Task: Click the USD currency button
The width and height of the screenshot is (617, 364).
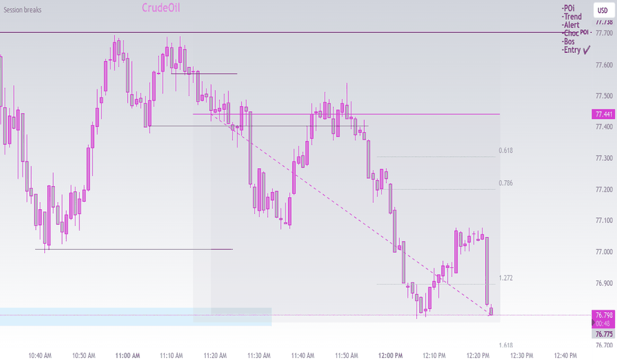Action: [603, 11]
